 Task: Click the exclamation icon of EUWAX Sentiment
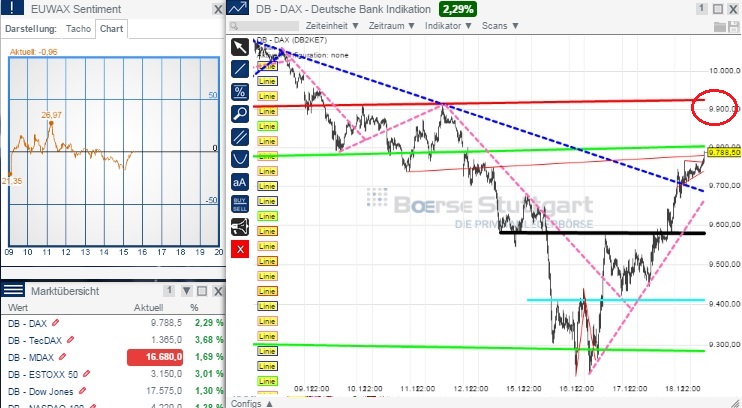[x=12, y=8]
